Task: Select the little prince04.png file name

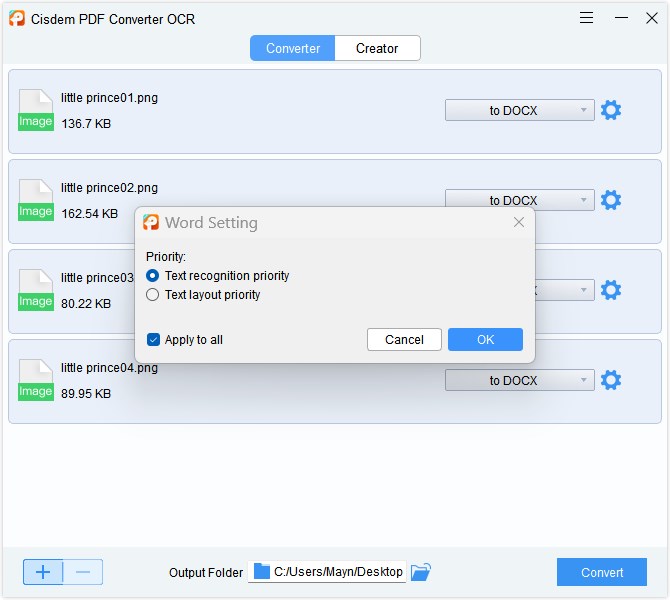Action: click(109, 368)
